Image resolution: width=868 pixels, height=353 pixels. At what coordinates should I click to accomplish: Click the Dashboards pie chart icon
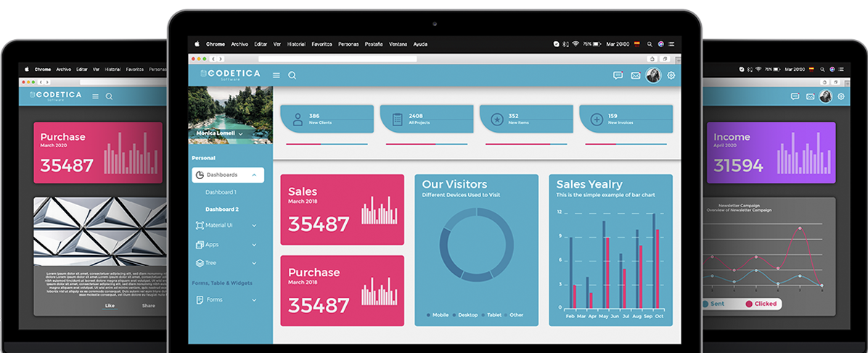pyautogui.click(x=200, y=175)
